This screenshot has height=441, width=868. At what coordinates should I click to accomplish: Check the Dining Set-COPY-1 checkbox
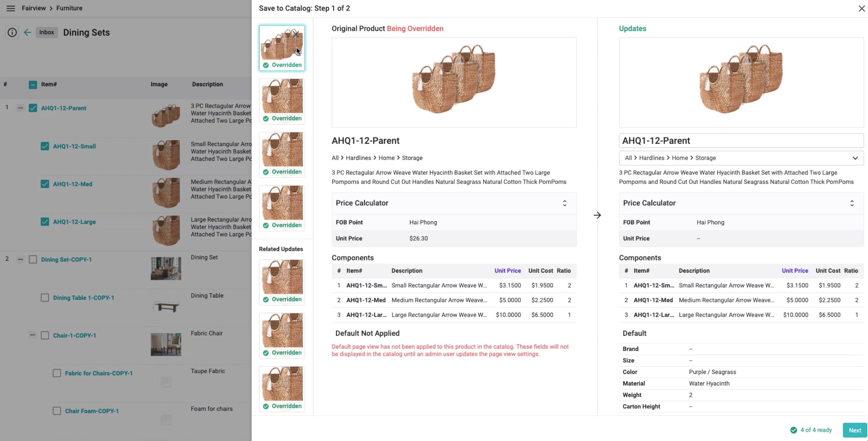point(33,259)
